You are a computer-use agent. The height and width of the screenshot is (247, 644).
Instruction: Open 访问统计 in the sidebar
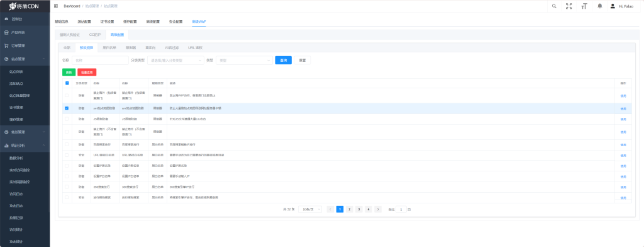[16, 230]
